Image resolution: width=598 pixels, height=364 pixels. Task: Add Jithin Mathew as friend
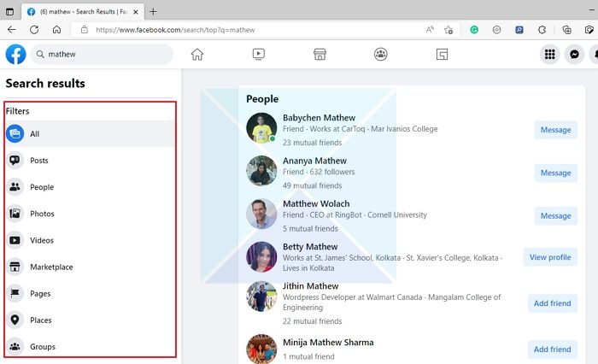tap(552, 303)
